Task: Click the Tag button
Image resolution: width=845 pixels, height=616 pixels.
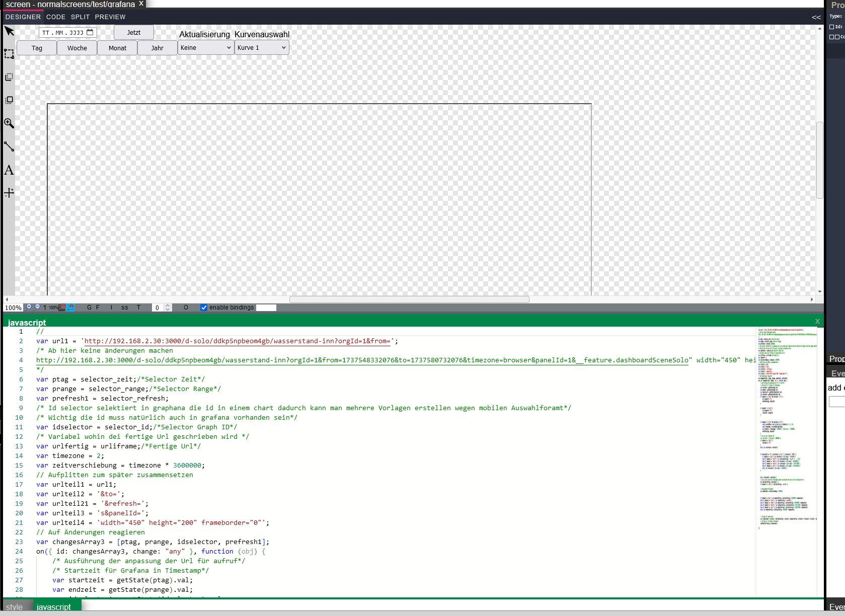Action: click(37, 48)
